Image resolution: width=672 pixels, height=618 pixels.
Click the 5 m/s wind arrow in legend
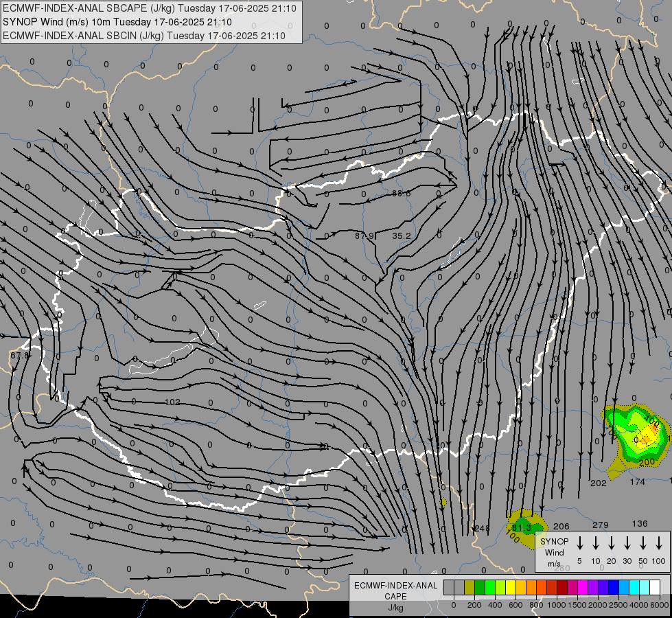pyautogui.click(x=580, y=542)
